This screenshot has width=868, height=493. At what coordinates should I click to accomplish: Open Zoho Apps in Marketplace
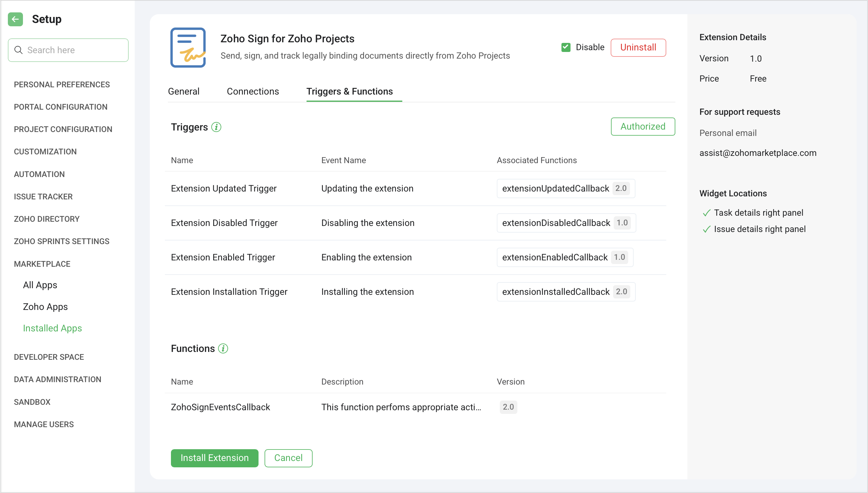(x=45, y=307)
